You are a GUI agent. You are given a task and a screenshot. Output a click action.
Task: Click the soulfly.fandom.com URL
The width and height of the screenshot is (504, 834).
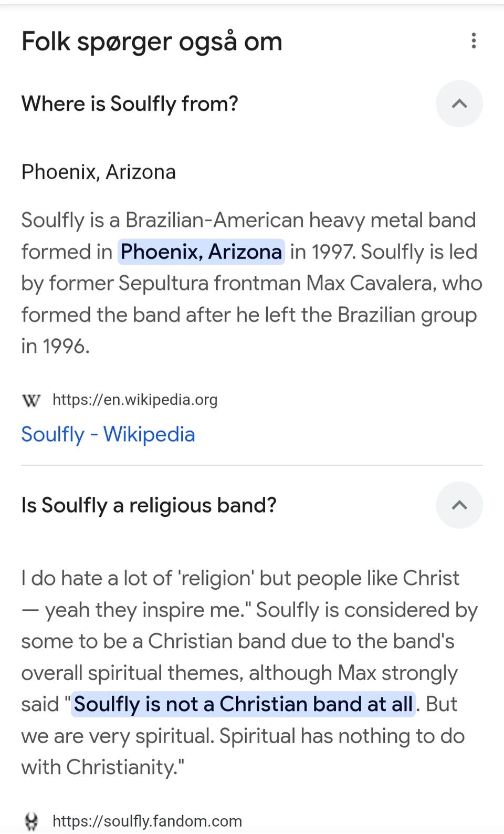(147, 821)
